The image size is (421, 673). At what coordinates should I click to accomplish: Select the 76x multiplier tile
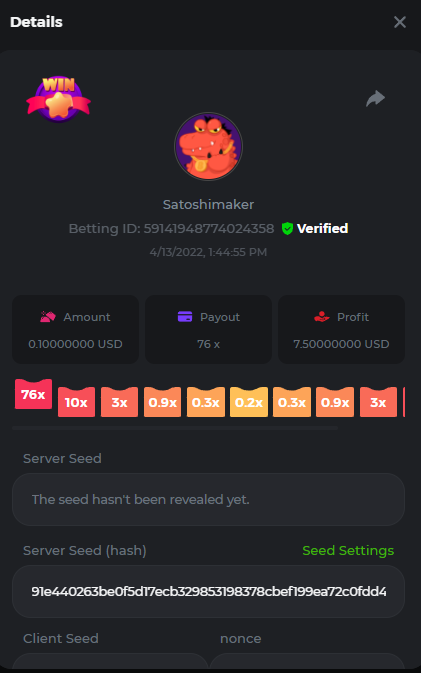coord(33,394)
